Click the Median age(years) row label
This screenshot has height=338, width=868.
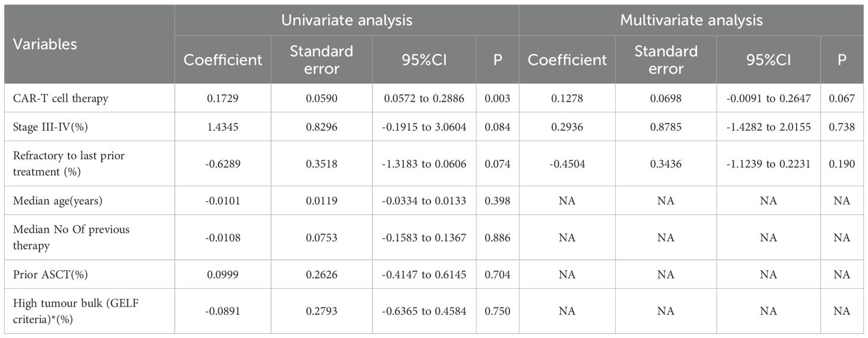pyautogui.click(x=58, y=201)
